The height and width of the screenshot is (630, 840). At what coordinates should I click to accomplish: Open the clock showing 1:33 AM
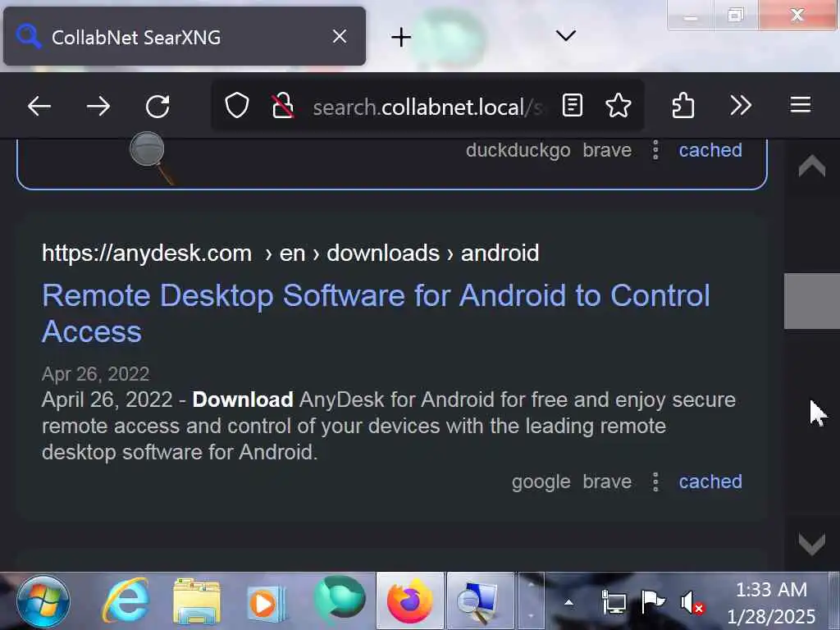pos(771,603)
